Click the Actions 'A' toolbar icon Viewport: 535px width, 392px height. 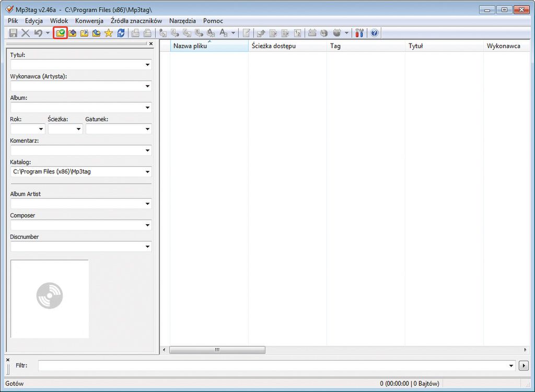(224, 33)
